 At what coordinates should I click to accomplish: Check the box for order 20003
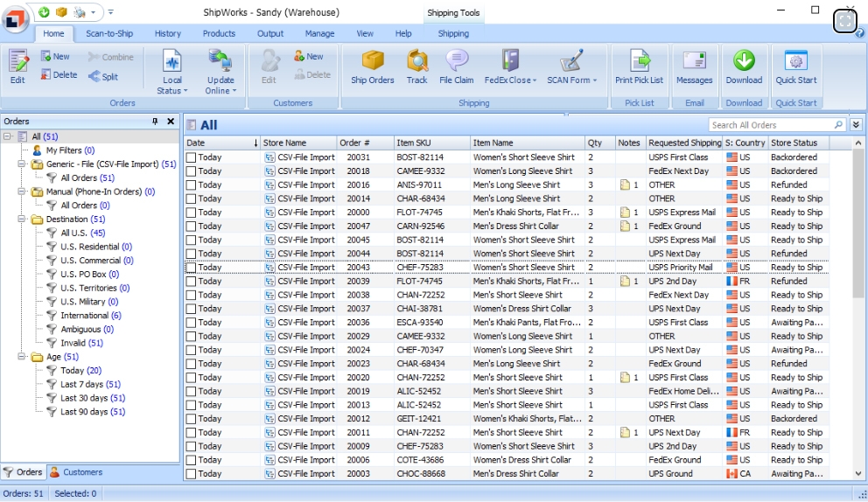click(x=191, y=474)
